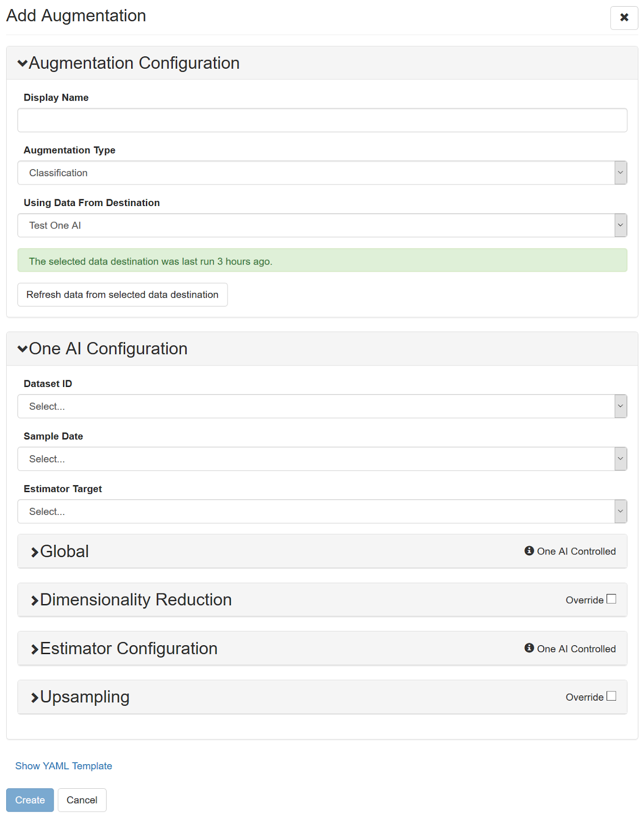Expand the Dimensionality Reduction chevron
The width and height of the screenshot is (644, 820).
pos(35,601)
